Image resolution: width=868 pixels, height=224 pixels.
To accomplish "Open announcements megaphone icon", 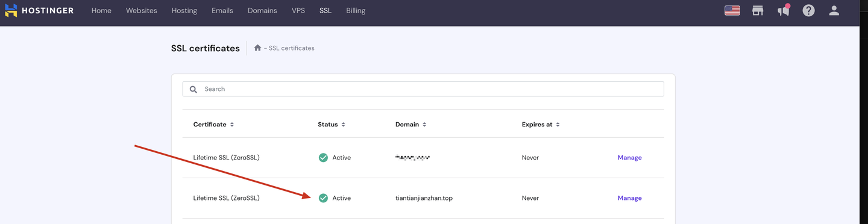I will point(784,10).
